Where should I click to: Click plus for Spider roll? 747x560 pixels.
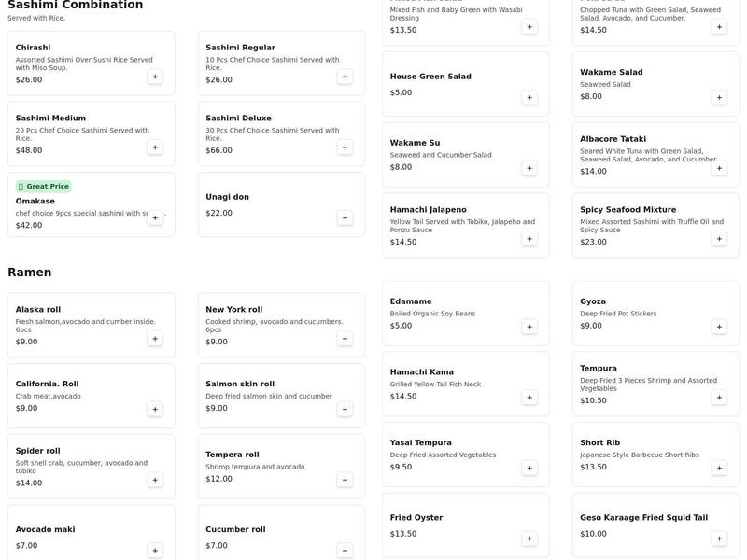(155, 480)
